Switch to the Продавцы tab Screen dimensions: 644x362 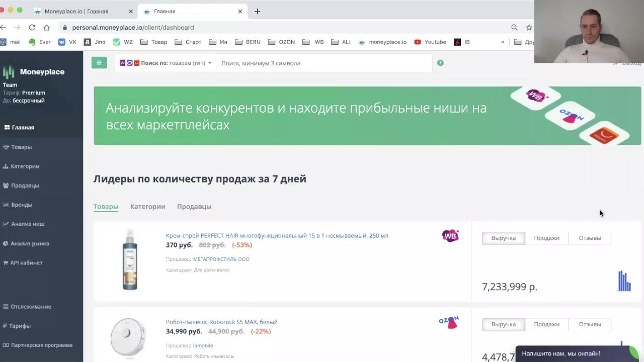point(194,207)
